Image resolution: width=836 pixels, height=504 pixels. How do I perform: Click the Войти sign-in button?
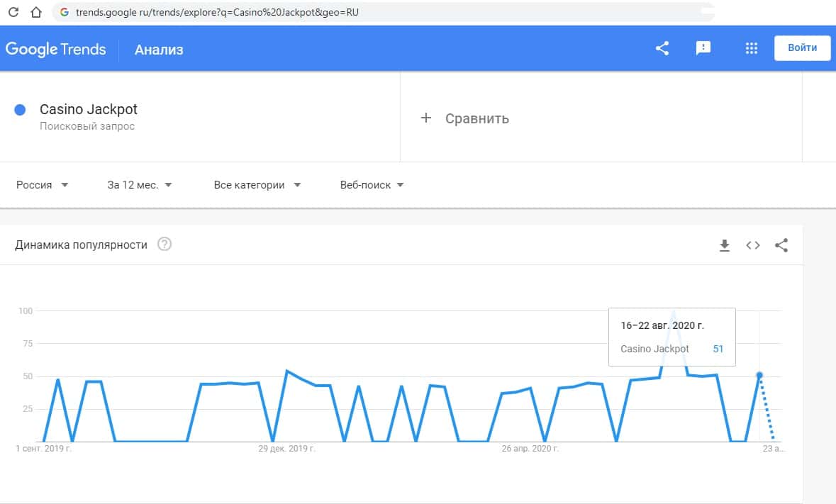point(802,48)
